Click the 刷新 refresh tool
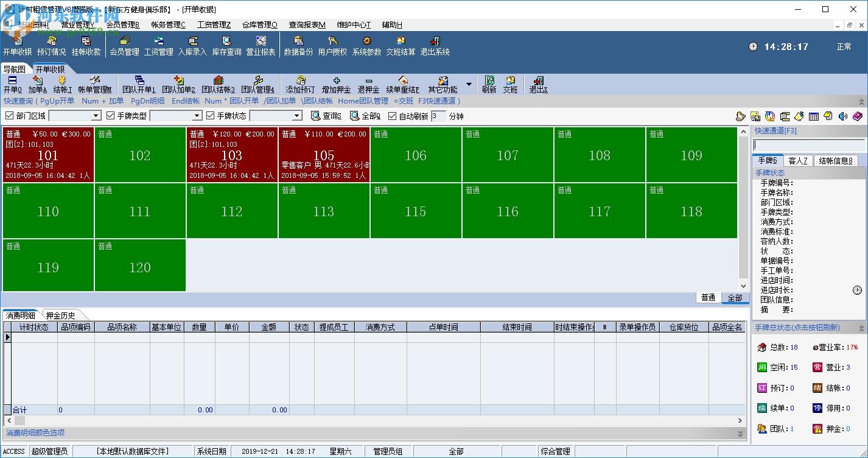Image resolution: width=868 pixels, height=458 pixels. click(x=489, y=85)
